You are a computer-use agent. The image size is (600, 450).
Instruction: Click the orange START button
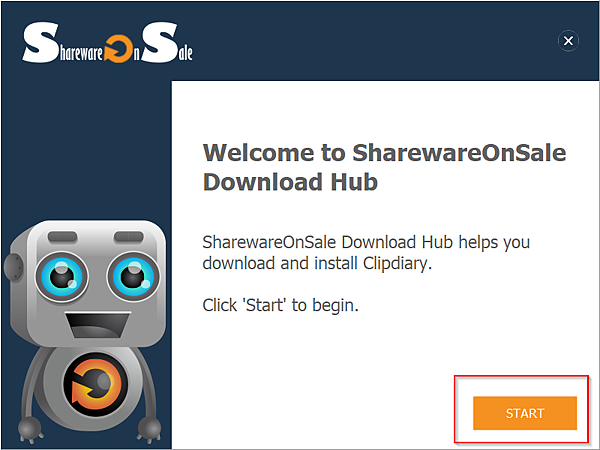[x=525, y=413]
